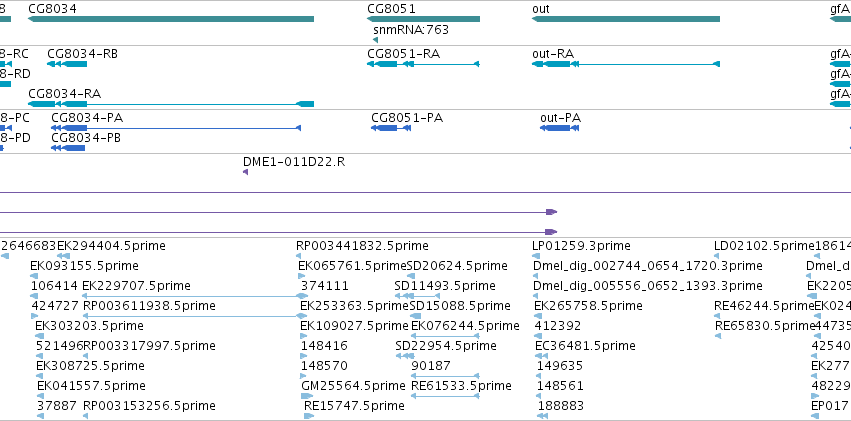The image size is (851, 421).
Task: Click the 148561 feature label
Action: pyautogui.click(x=560, y=386)
